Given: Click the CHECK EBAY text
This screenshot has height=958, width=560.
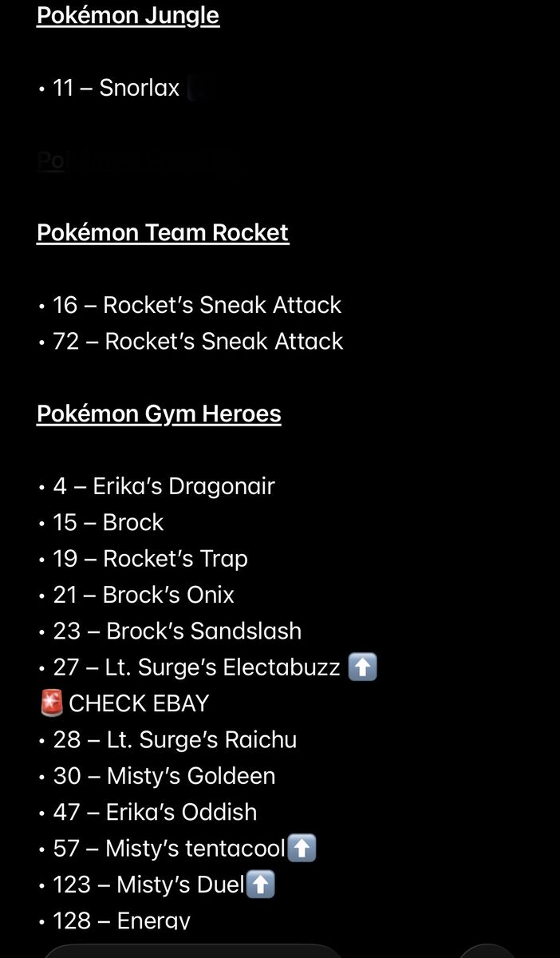Looking at the screenshot, I should [x=139, y=703].
